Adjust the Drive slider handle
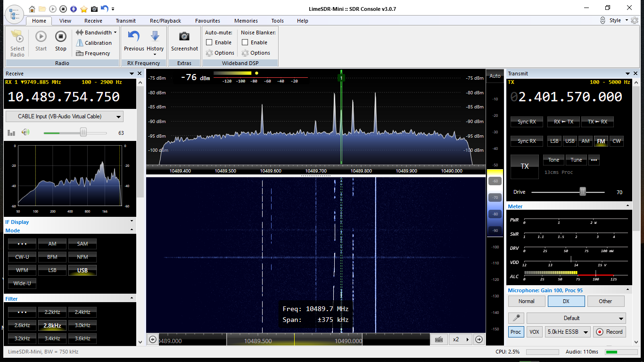Viewport: 644px width, 362px height. coord(583,191)
